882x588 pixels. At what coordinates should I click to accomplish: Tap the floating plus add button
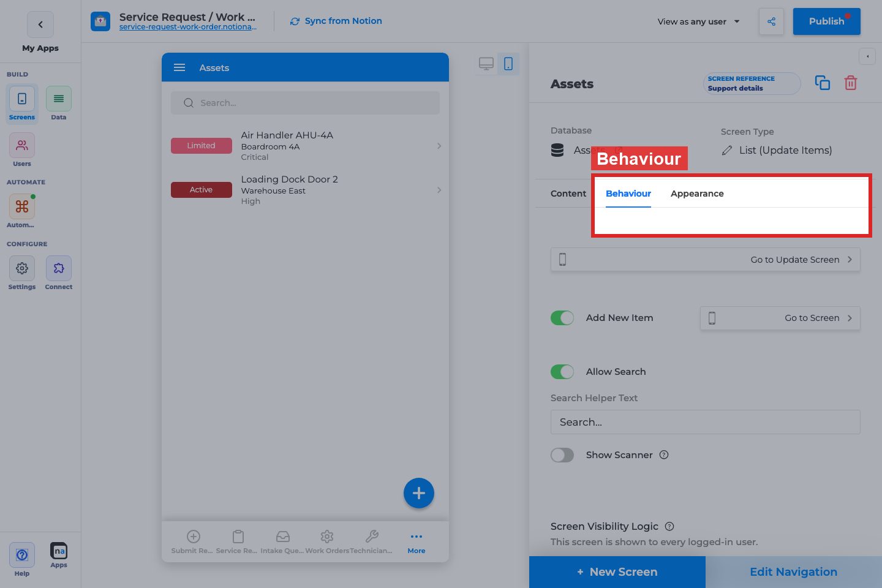419,493
